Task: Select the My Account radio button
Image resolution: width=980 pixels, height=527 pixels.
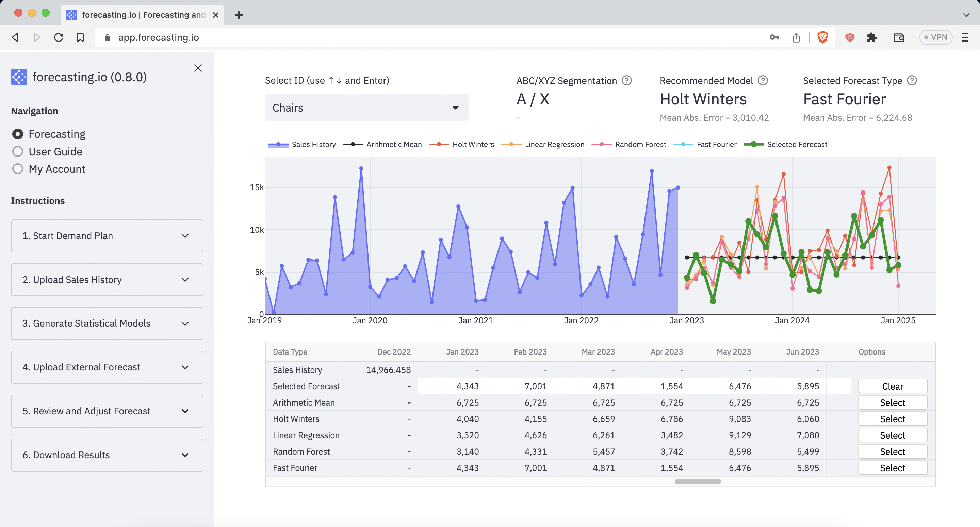Action: click(x=17, y=169)
